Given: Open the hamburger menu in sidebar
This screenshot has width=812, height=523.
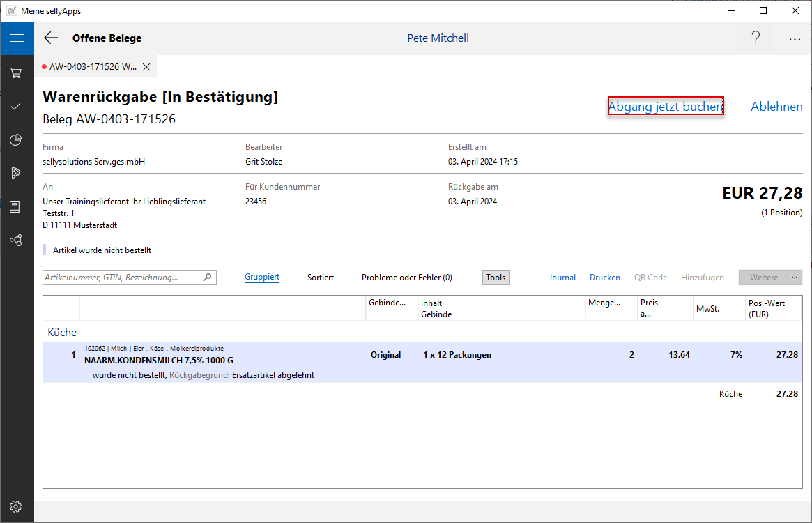Looking at the screenshot, I should [x=17, y=38].
